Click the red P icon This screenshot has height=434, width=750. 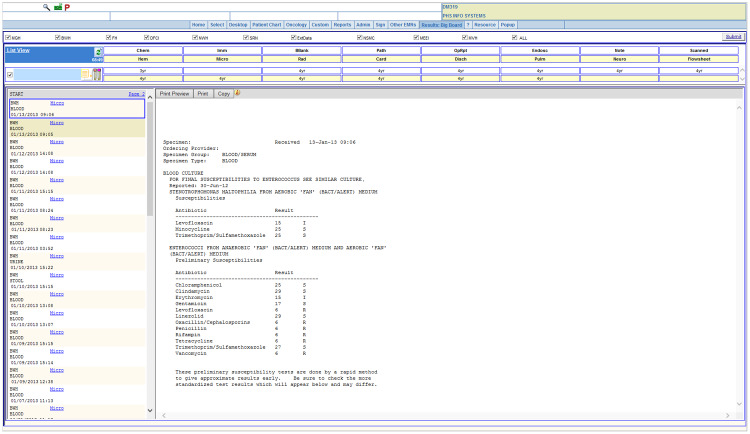pos(66,6)
